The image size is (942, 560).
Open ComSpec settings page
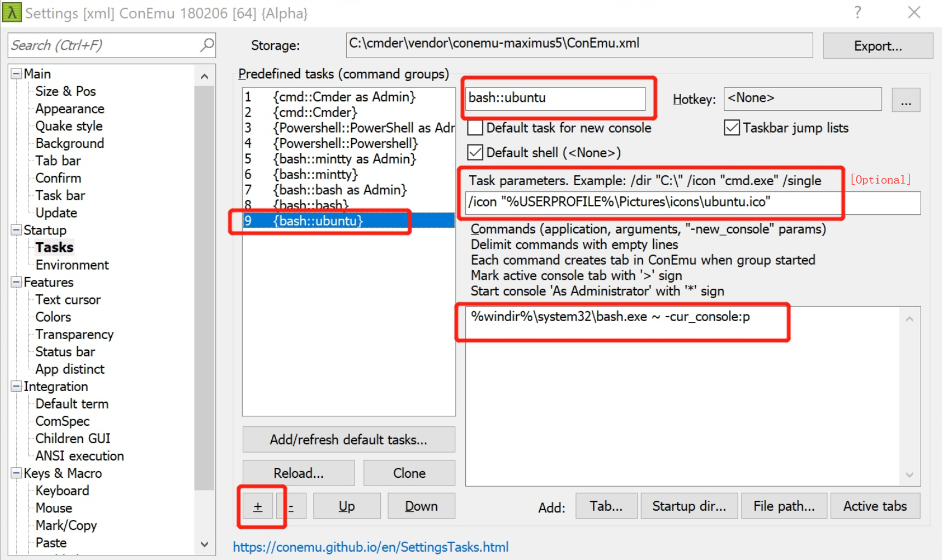click(62, 421)
